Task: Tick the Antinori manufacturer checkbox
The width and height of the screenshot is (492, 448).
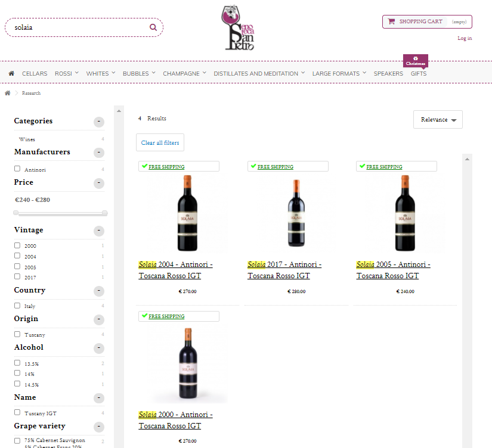Action: 17,169
